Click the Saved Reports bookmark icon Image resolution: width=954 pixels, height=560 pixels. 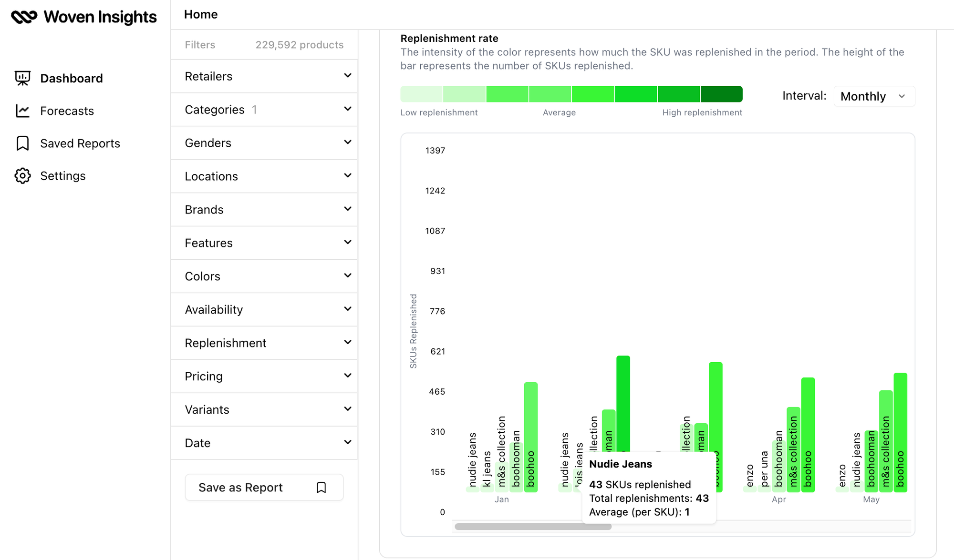click(22, 143)
